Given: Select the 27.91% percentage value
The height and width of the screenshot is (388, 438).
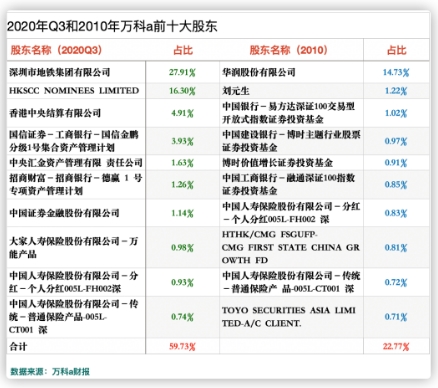Looking at the screenshot, I should point(182,72).
